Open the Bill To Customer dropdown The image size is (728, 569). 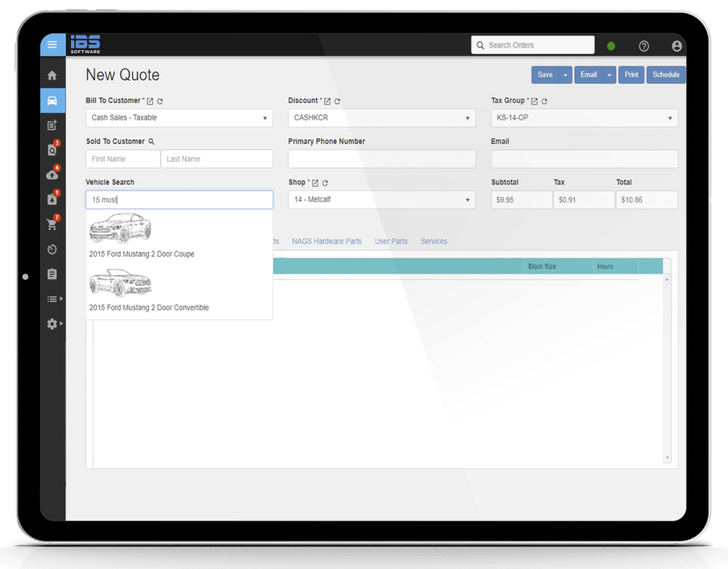(x=179, y=118)
